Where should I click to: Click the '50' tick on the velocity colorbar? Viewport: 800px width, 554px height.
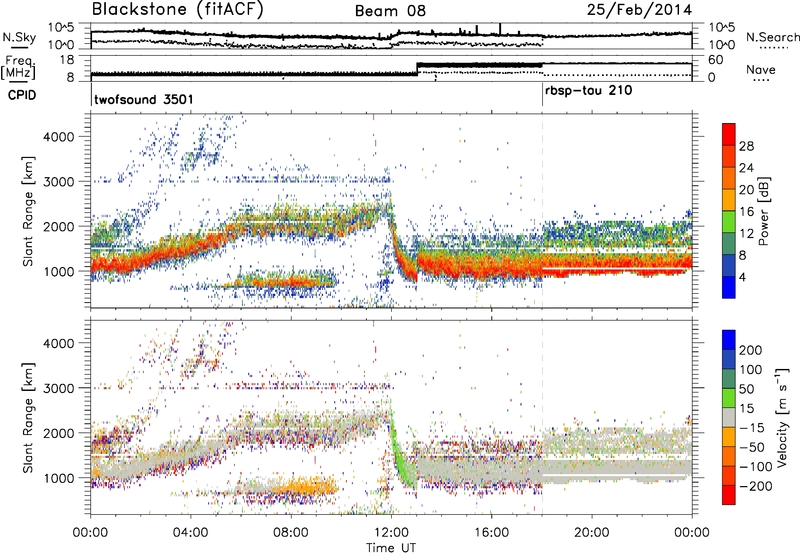coord(746,389)
